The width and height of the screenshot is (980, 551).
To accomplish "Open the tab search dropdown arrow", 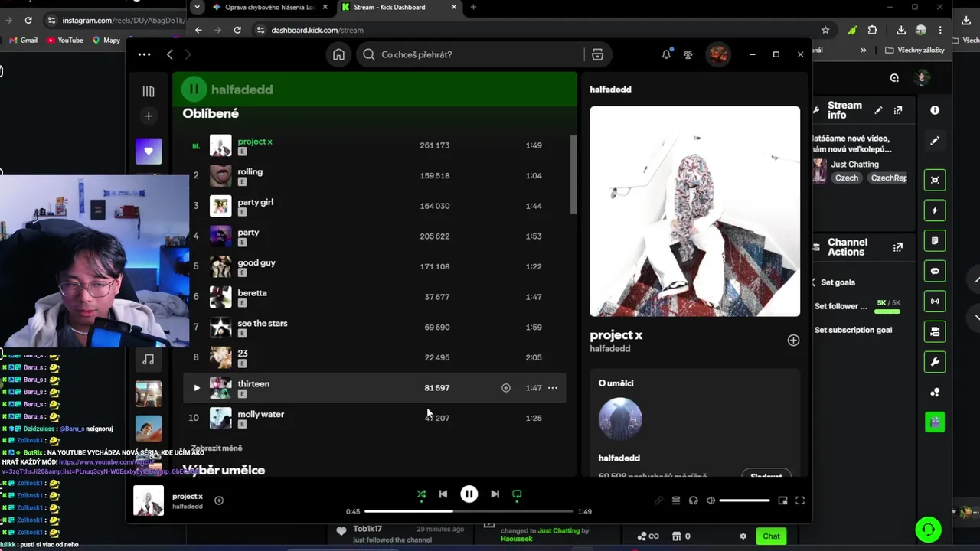I will (198, 8).
